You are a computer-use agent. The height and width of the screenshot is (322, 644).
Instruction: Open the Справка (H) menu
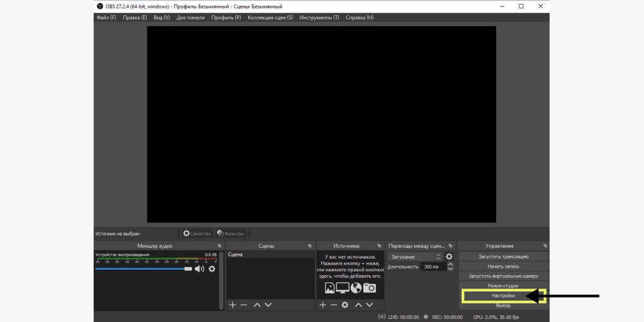pyautogui.click(x=360, y=17)
